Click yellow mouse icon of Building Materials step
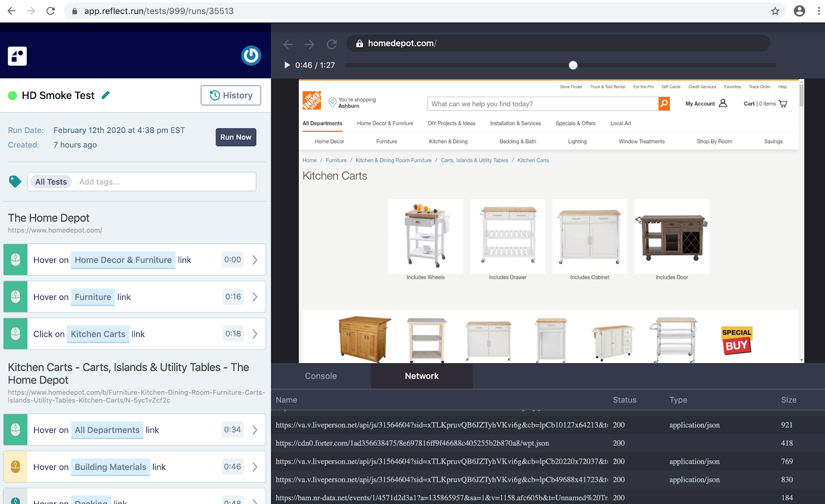The image size is (825, 504). click(15, 467)
